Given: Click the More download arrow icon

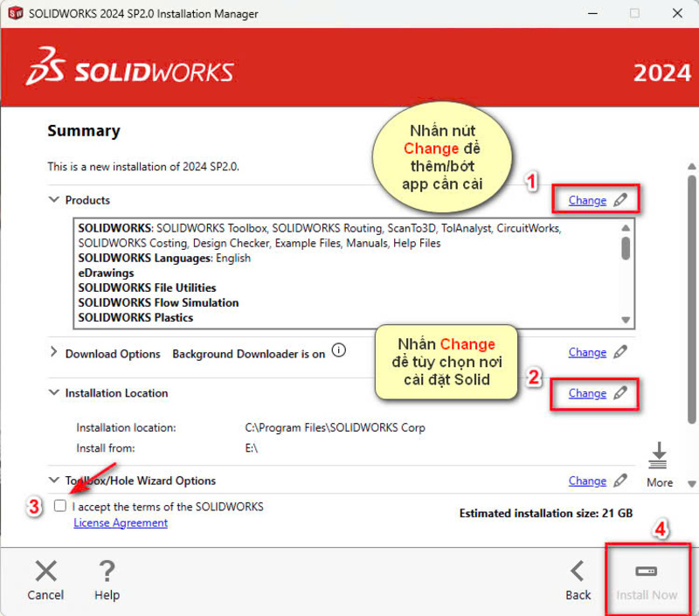Looking at the screenshot, I should 658,455.
